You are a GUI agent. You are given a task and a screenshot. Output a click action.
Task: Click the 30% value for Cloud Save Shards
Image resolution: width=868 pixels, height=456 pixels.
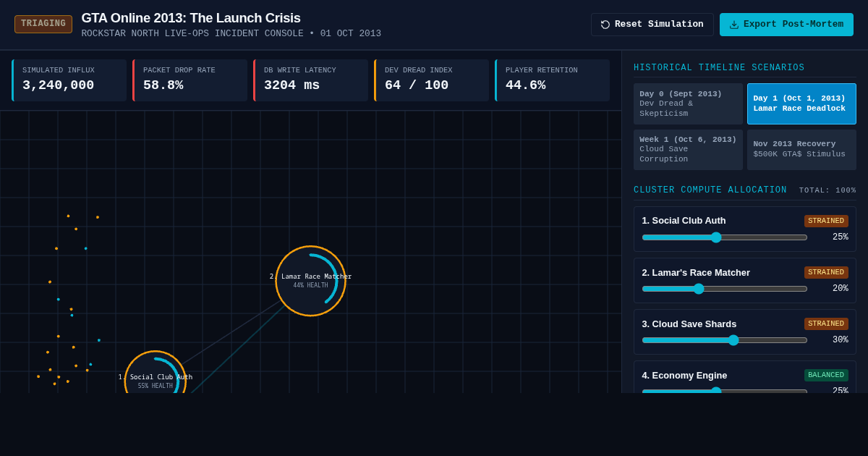(840, 340)
